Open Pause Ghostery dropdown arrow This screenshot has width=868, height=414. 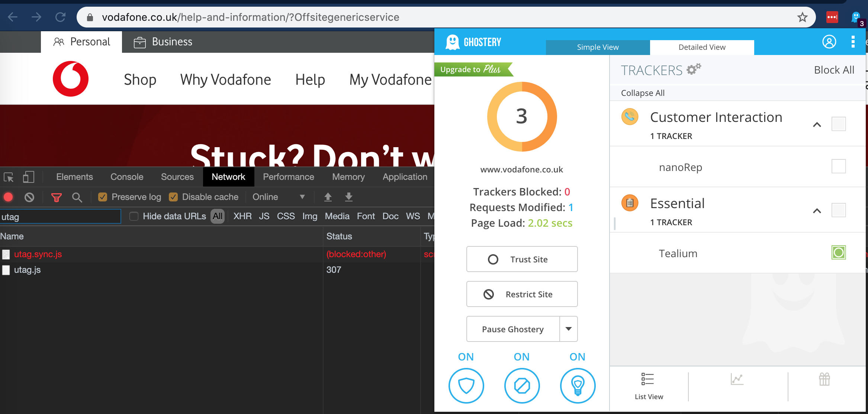tap(568, 329)
